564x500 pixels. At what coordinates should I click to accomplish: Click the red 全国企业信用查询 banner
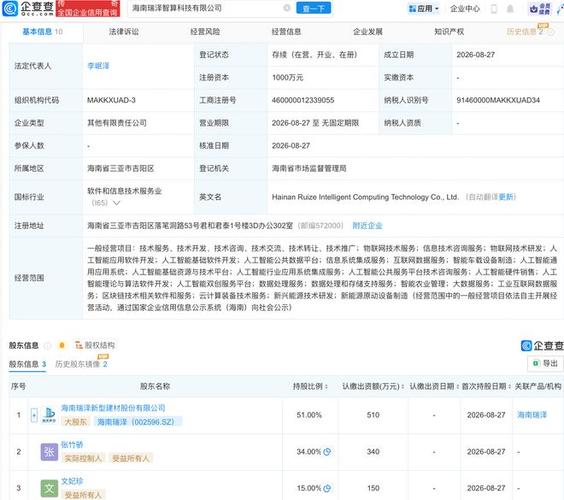pos(88,9)
